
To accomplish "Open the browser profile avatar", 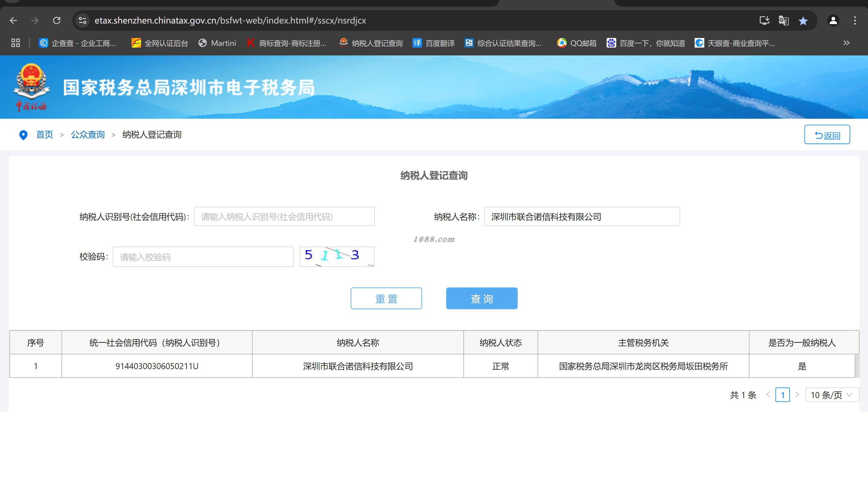I will tap(833, 20).
